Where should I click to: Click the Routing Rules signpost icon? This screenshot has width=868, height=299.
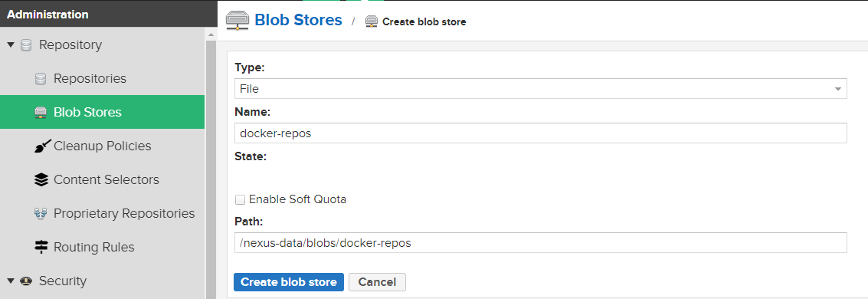(41, 247)
